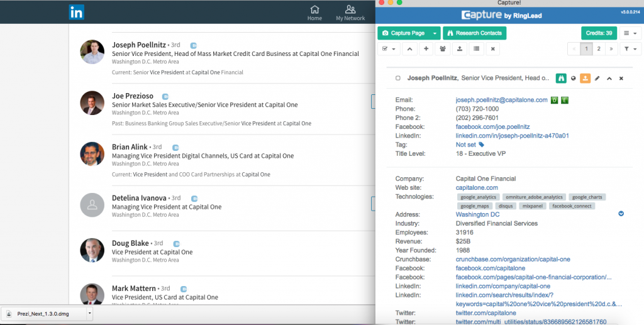Collapse the Joseph Poellnitz record chevron
The width and height of the screenshot is (644, 325).
(x=609, y=78)
